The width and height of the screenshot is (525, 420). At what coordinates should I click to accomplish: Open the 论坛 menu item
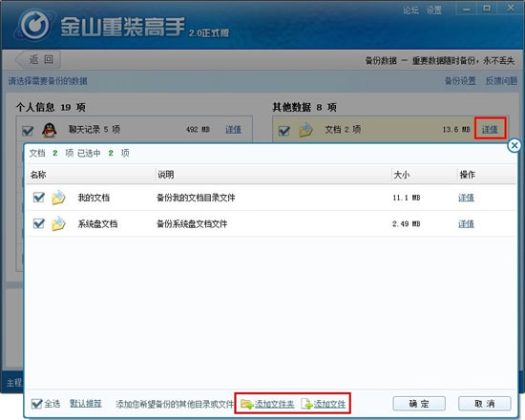click(410, 10)
